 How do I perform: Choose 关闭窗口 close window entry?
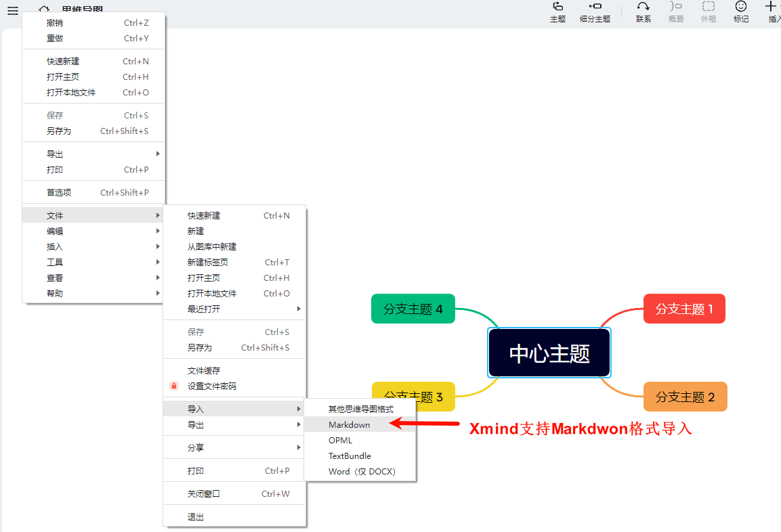[234, 493]
